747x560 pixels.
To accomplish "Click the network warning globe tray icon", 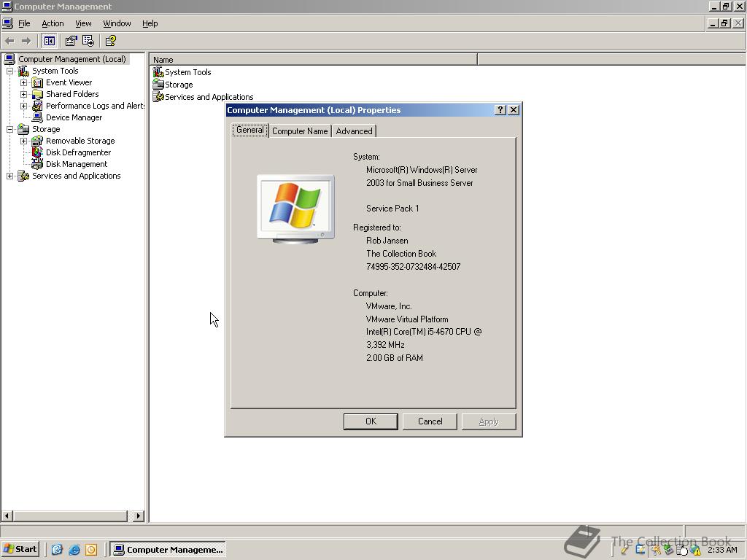I will click(695, 551).
